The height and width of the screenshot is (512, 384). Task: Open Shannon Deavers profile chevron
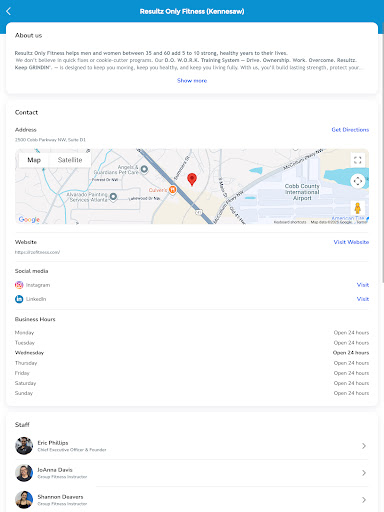pos(364,500)
